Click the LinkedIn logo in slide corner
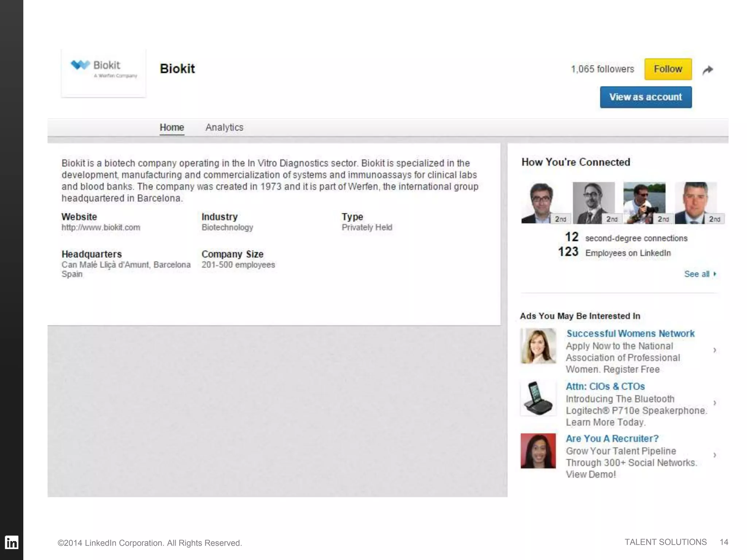The width and height of the screenshot is (747, 560). pos(11,542)
